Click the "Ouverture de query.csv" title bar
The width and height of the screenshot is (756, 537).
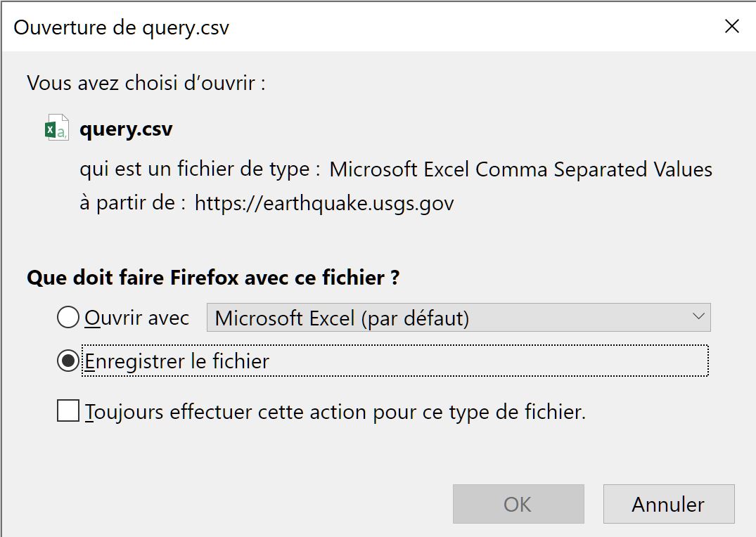tap(281, 27)
